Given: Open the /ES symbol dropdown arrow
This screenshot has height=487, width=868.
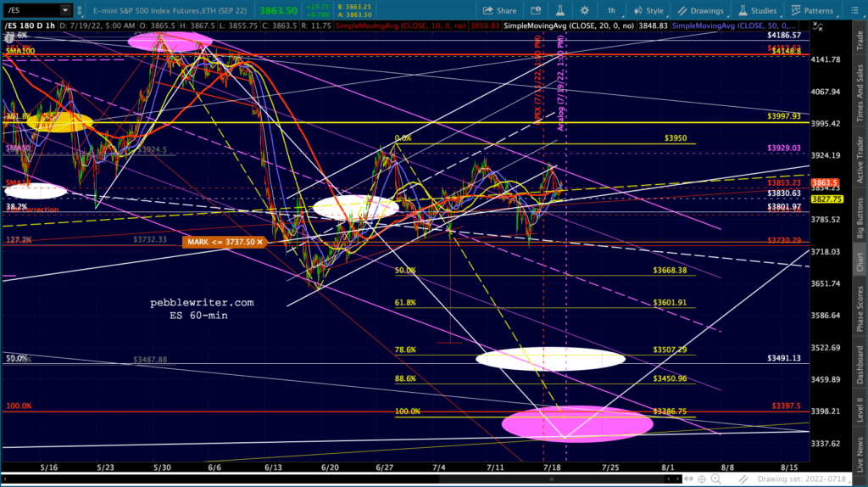Looking at the screenshot, I should pos(65,10).
